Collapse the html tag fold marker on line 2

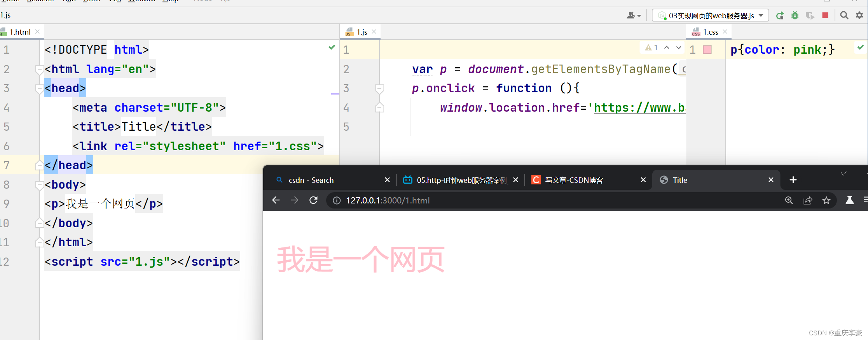pos(39,70)
